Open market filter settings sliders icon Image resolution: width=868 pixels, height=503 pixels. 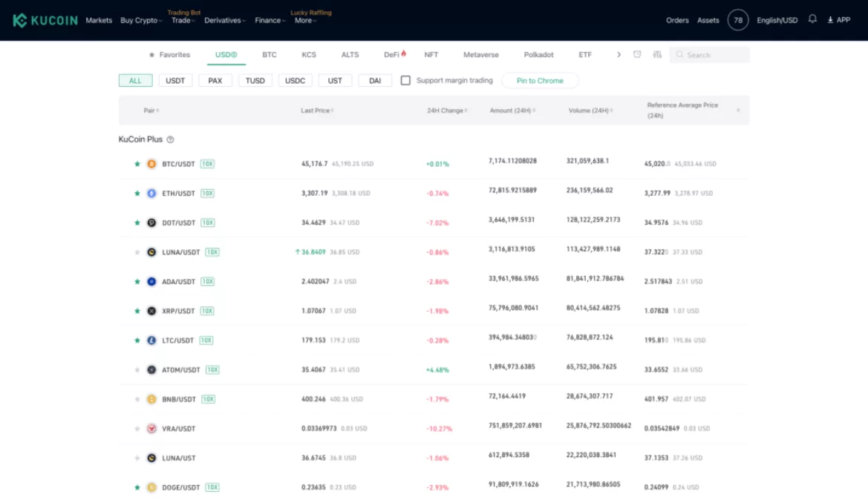[656, 54]
